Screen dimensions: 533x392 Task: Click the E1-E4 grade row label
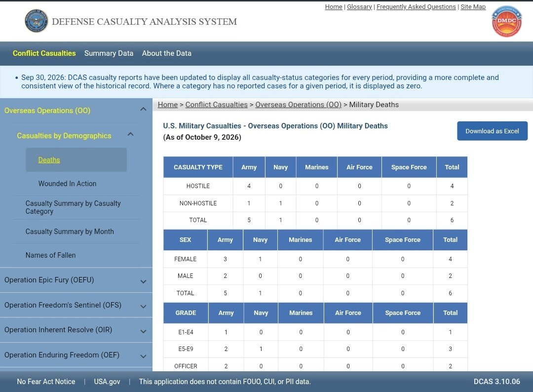(x=186, y=332)
